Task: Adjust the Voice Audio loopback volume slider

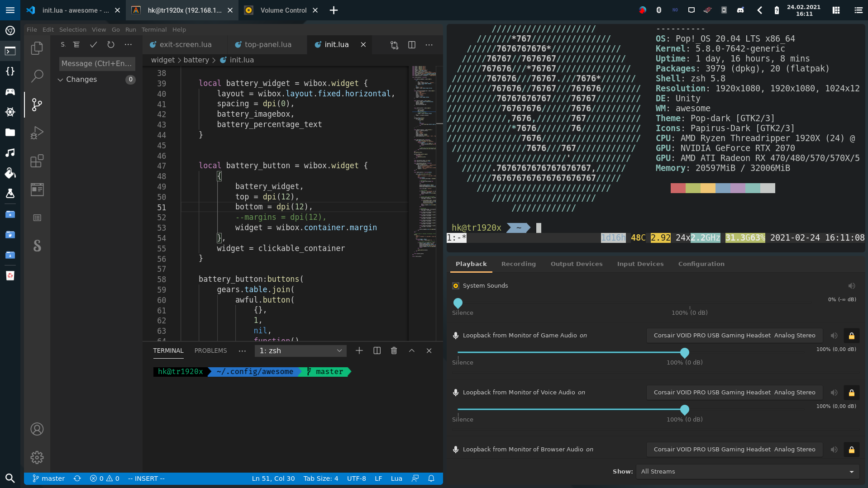Action: tap(634, 409)
